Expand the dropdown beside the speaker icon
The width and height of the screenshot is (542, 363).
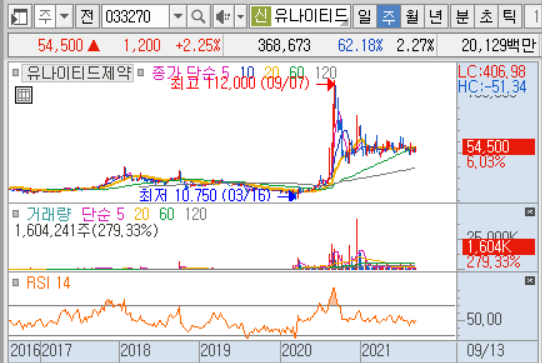pos(241,16)
